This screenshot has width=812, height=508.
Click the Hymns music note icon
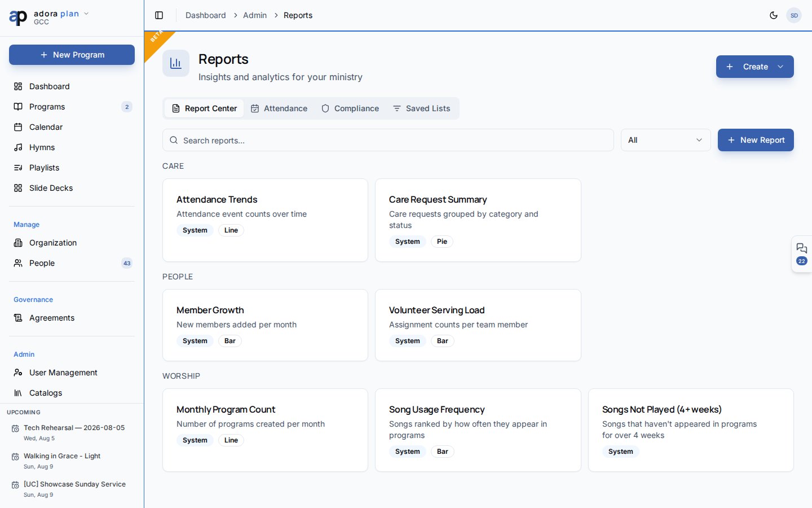(x=18, y=147)
